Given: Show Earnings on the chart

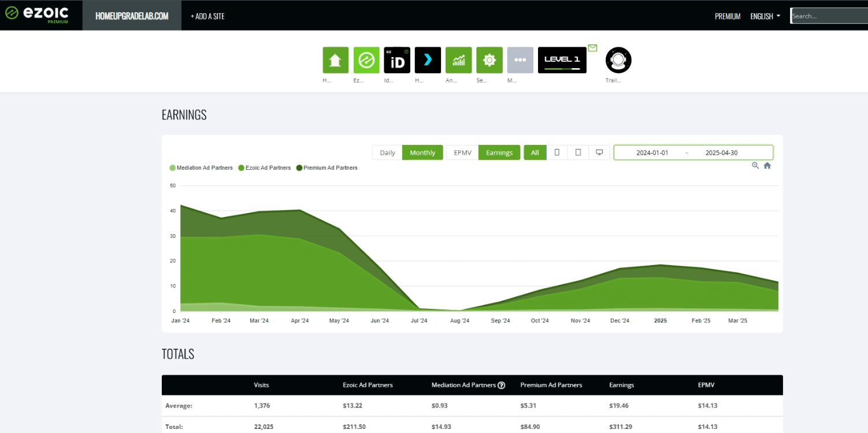Looking at the screenshot, I should pyautogui.click(x=499, y=152).
